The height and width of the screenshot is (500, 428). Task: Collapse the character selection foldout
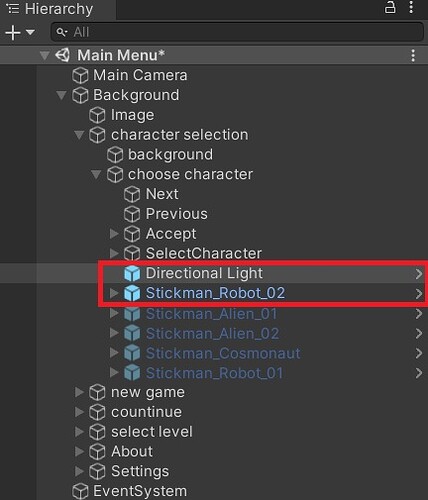tap(79, 135)
